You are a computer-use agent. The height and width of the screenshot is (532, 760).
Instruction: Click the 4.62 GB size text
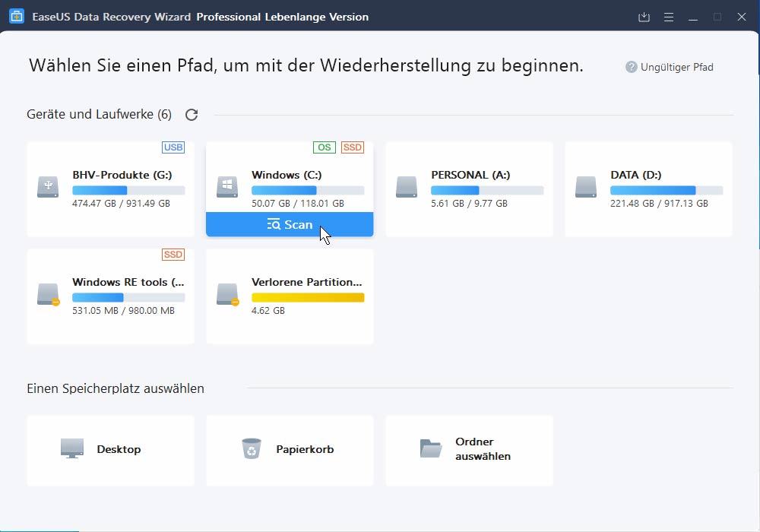(x=268, y=311)
